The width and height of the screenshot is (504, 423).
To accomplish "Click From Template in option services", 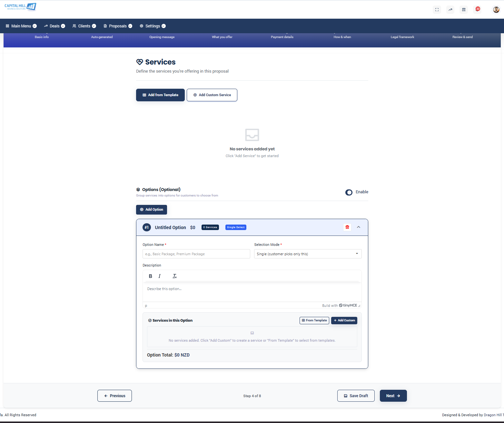I will [314, 320].
